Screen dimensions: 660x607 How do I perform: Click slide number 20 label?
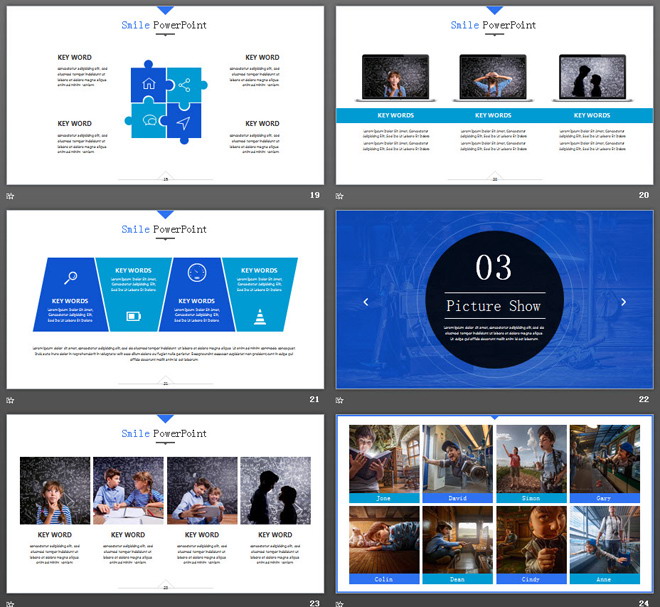click(644, 195)
